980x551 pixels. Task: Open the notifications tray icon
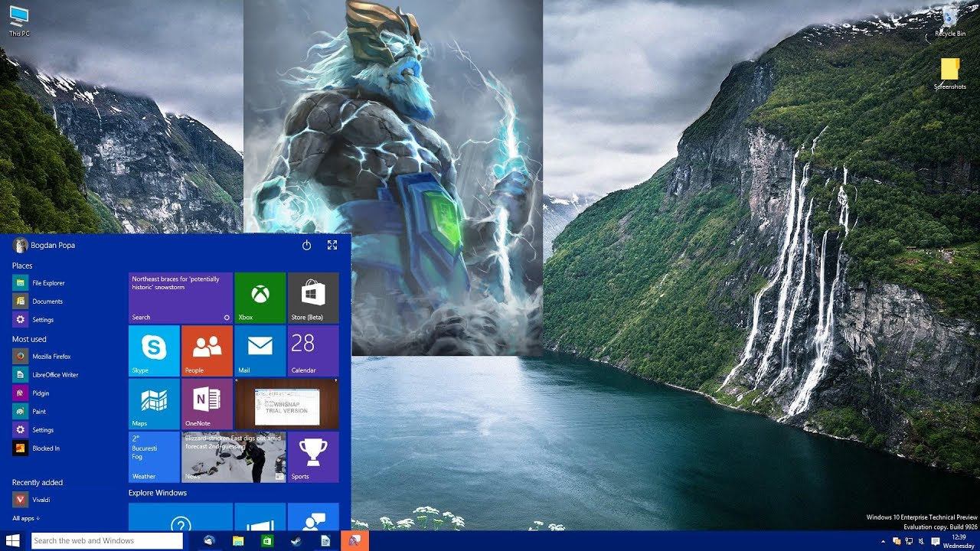tap(936, 541)
